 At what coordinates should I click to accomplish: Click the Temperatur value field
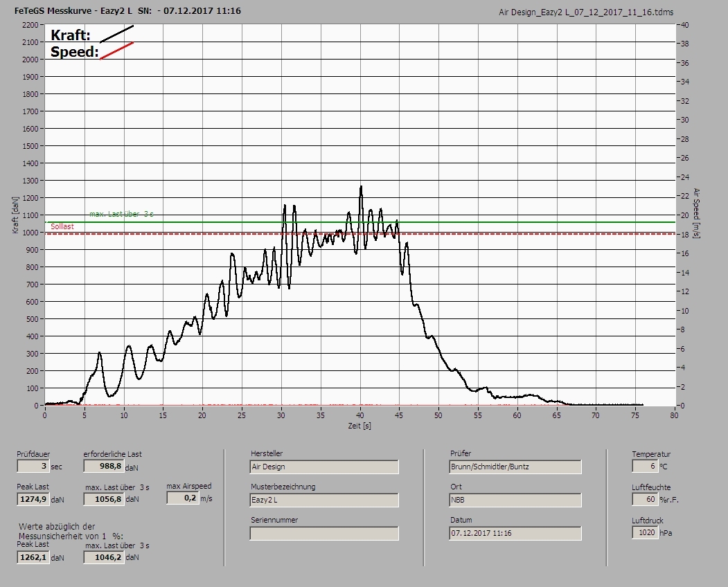tap(644, 466)
